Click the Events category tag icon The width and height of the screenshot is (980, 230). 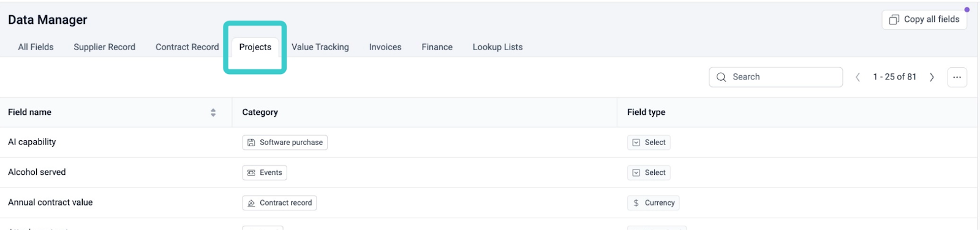(x=251, y=173)
